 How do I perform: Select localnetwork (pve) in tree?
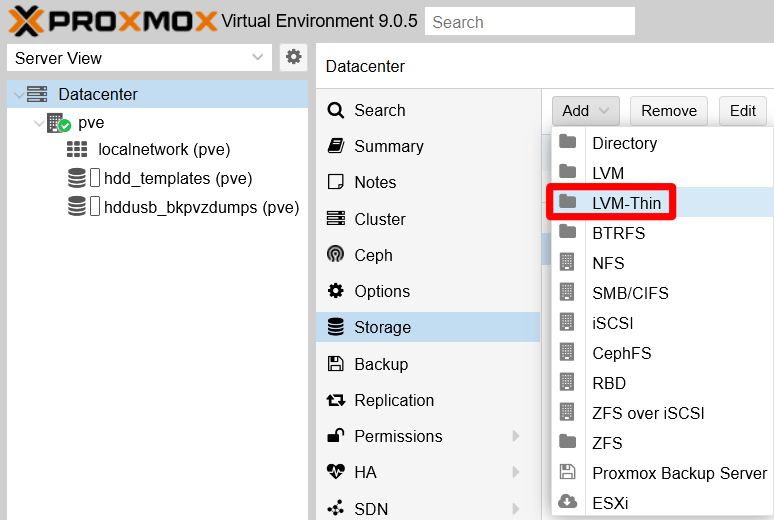(x=164, y=149)
